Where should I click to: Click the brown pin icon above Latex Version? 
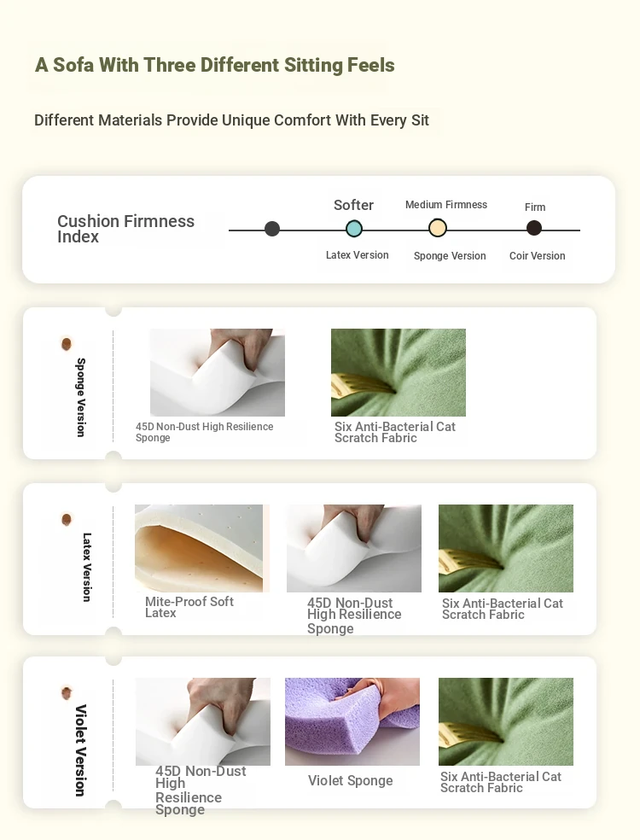pos(67,519)
